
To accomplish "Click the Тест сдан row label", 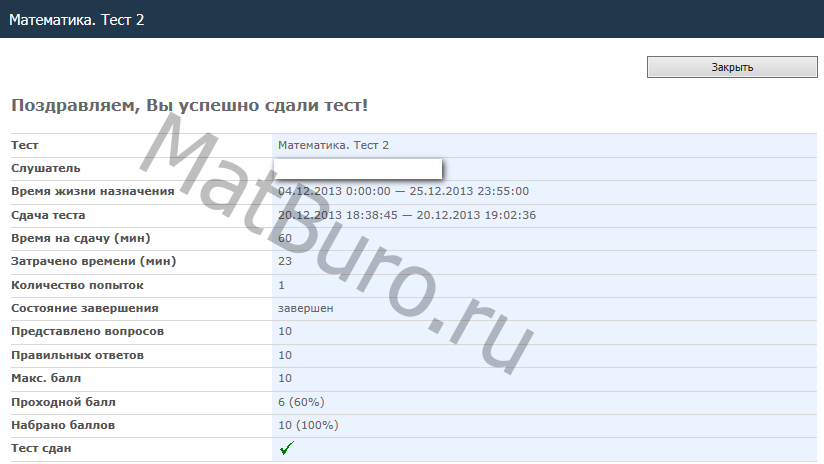I will point(41,448).
